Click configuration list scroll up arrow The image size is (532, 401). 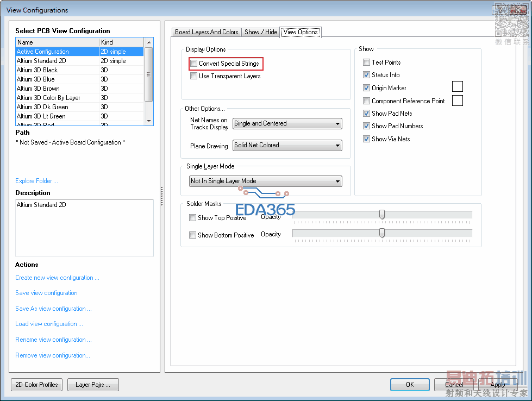(148, 42)
